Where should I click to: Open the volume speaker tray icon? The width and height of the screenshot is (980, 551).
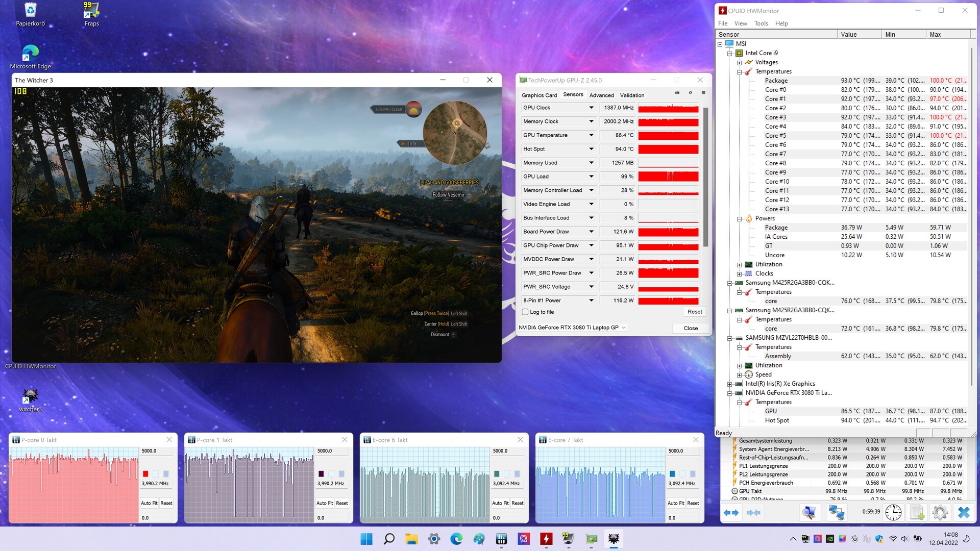pyautogui.click(x=904, y=539)
